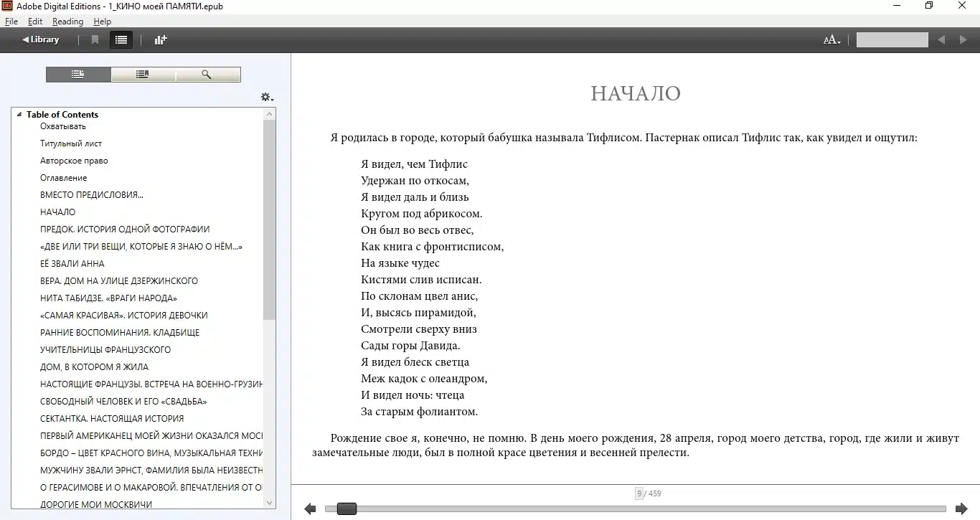
Task: Open 'БОРДО – ЦВЕТ КРАСНОГО ВИНА' chapter
Action: click(151, 453)
